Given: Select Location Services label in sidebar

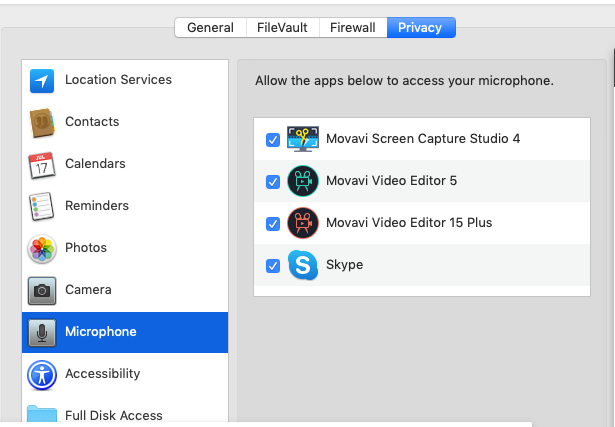Looking at the screenshot, I should point(118,80).
